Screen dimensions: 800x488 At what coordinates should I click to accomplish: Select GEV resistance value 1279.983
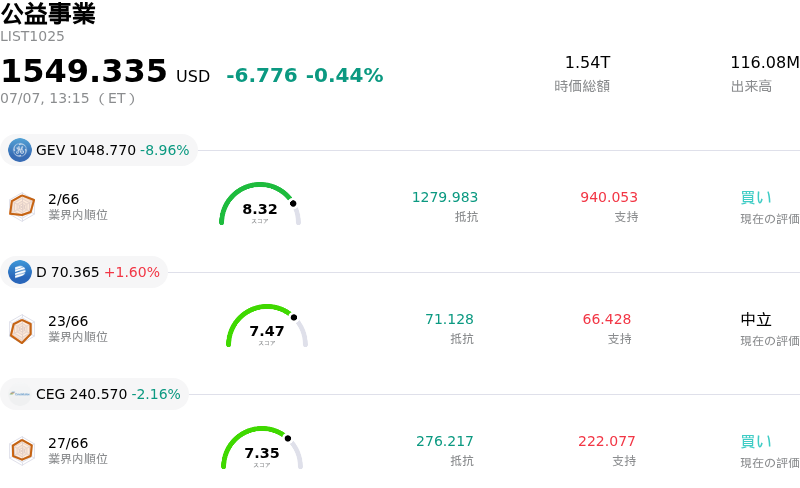445,197
